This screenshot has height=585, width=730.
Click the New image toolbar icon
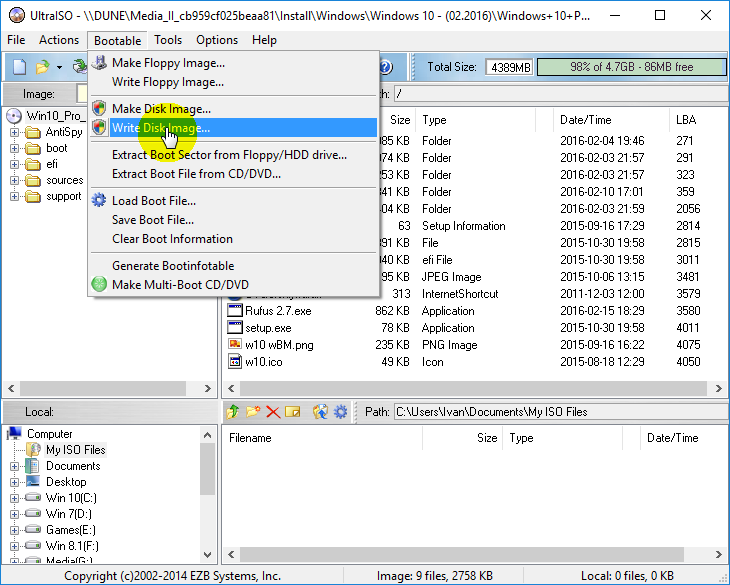click(x=19, y=67)
